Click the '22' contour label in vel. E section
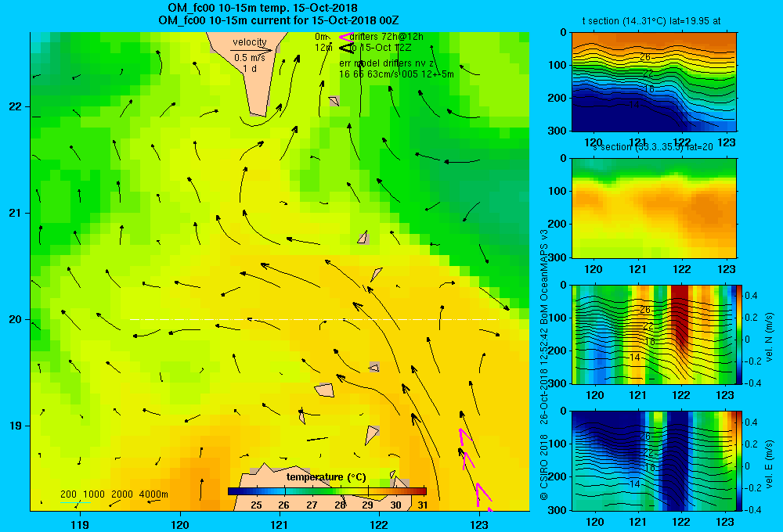The height and width of the screenshot is (532, 783). [648, 453]
